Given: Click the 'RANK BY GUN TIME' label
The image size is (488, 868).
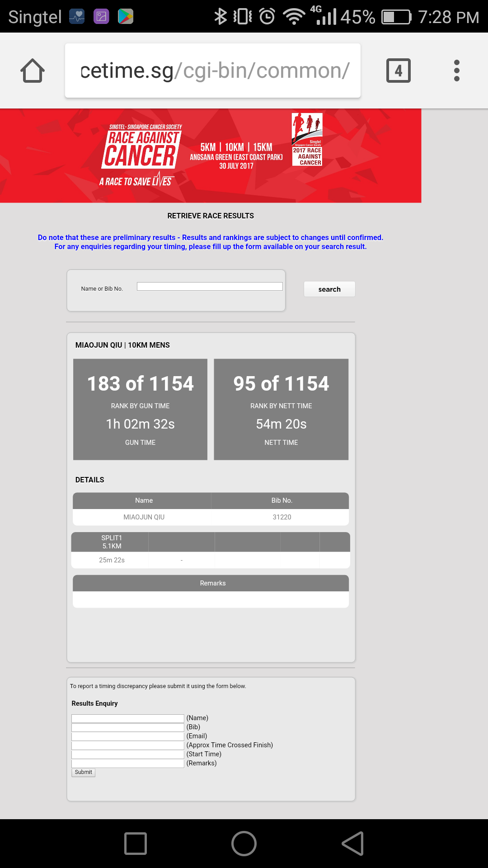Looking at the screenshot, I should click(141, 406).
